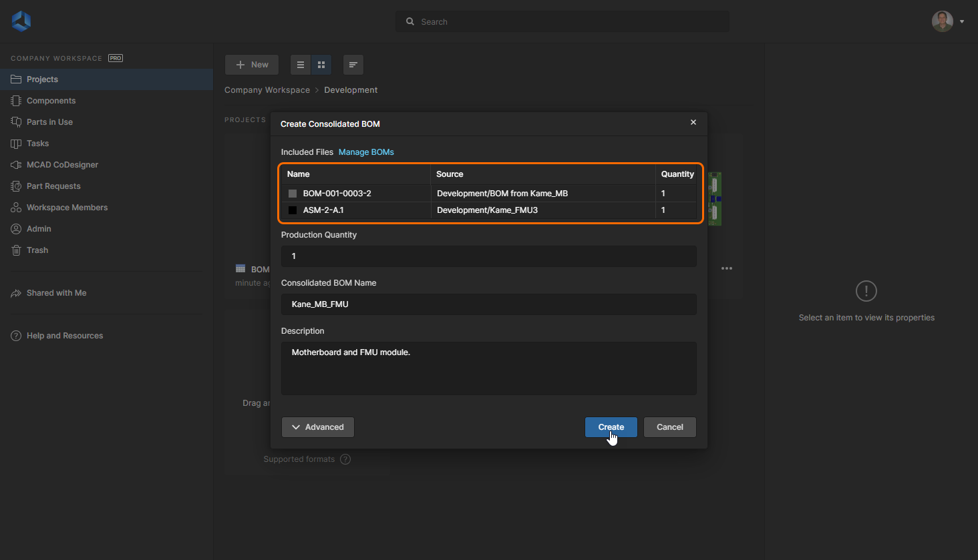Cancel the Consolidated BOM dialog

pyautogui.click(x=669, y=427)
